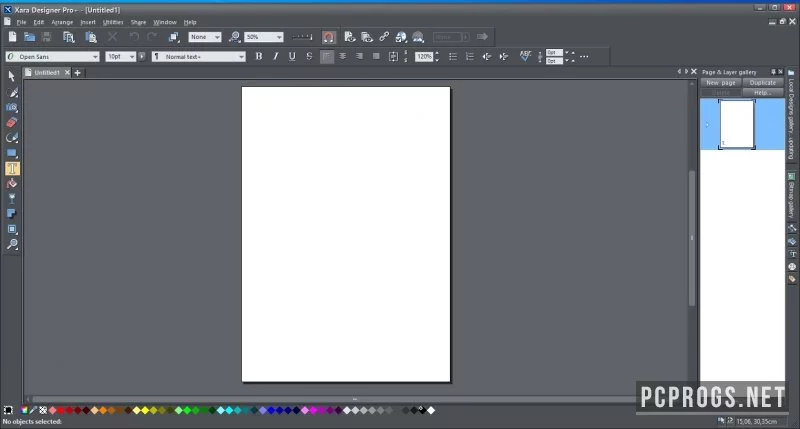Viewport: 800px width, 429px height.
Task: Choose the Fill tool
Action: coord(12,184)
